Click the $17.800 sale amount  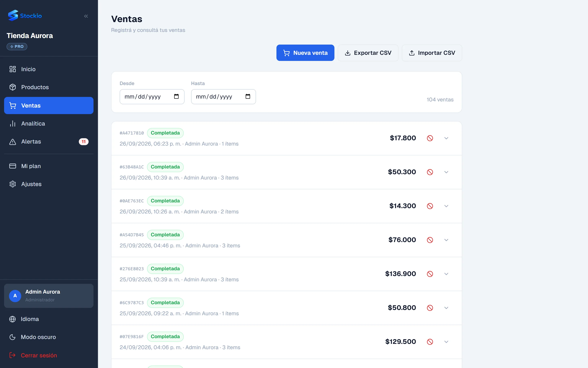click(403, 138)
